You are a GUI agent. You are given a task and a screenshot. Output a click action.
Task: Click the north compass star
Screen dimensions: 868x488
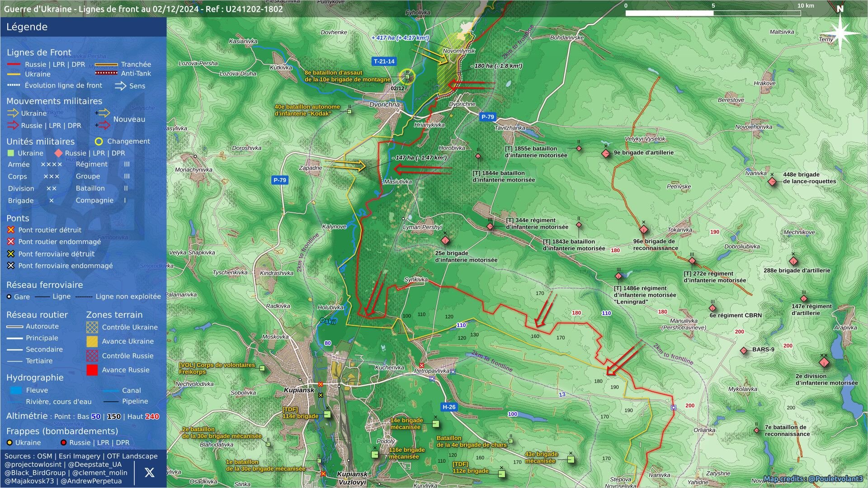click(840, 33)
